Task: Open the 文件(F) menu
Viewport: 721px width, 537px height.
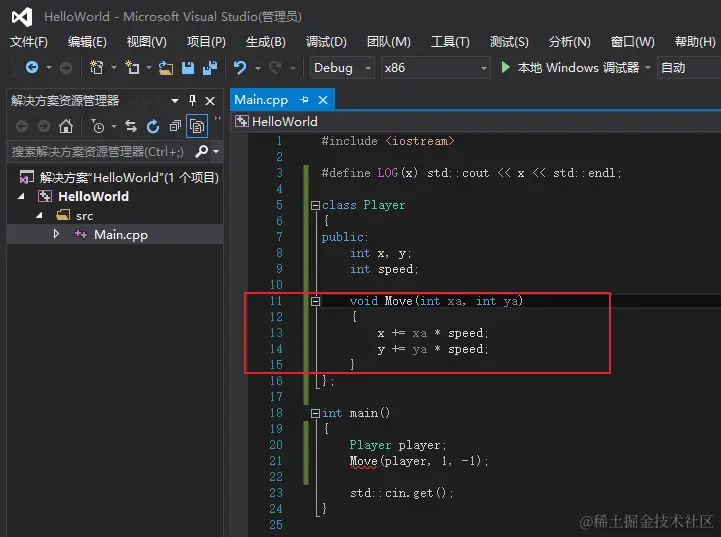Action: pyautogui.click(x=29, y=42)
